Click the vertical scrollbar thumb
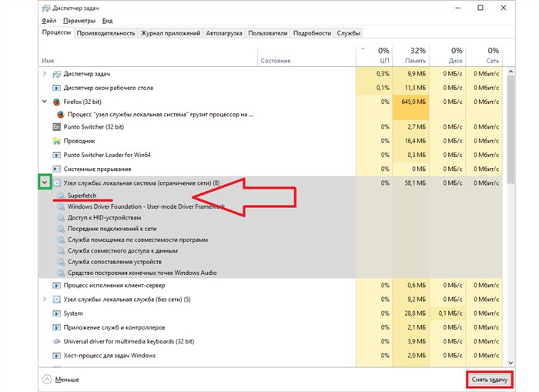This screenshot has height=392, width=539. point(511,129)
